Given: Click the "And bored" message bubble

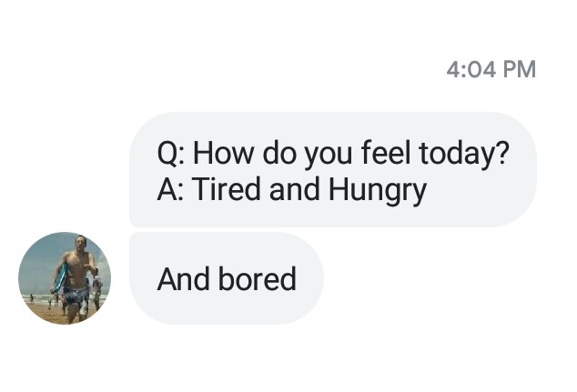Looking at the screenshot, I should pos(227,278).
